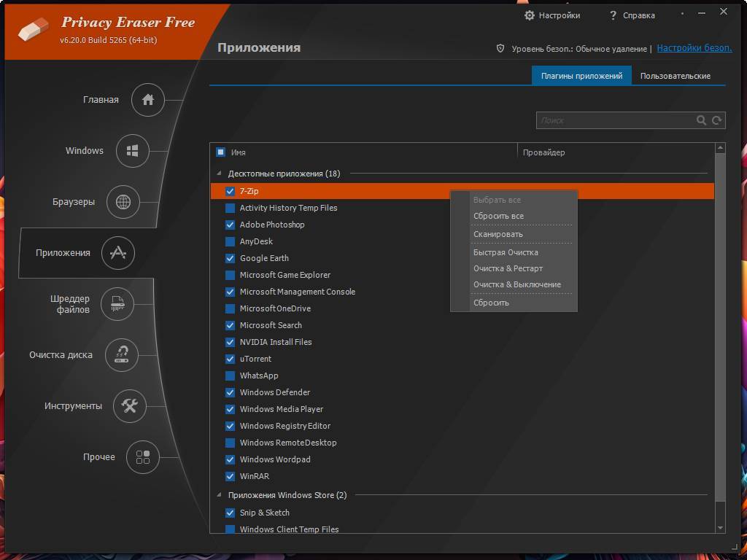The height and width of the screenshot is (560, 747).
Task: Uncheck the uTorrent checkbox
Action: (x=230, y=359)
